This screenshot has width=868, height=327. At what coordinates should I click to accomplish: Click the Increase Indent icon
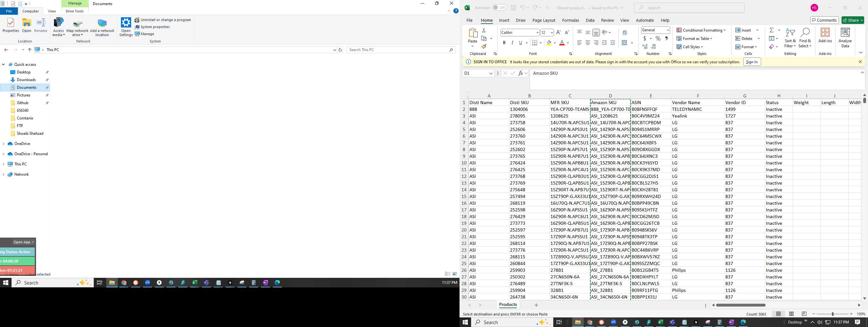[x=613, y=43]
